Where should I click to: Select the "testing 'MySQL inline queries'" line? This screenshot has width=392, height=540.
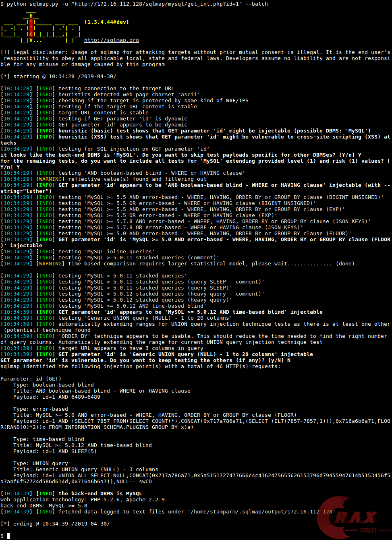(x=78, y=252)
